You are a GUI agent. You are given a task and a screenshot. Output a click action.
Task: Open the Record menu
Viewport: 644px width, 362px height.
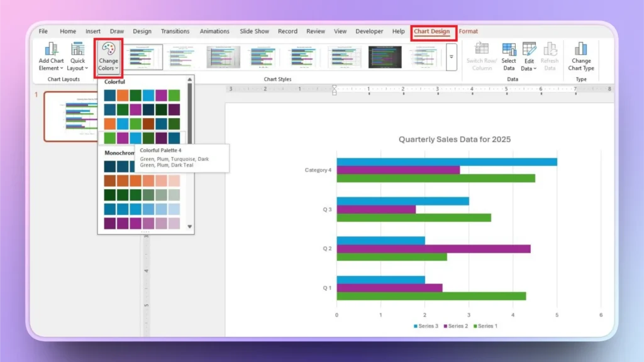click(287, 31)
